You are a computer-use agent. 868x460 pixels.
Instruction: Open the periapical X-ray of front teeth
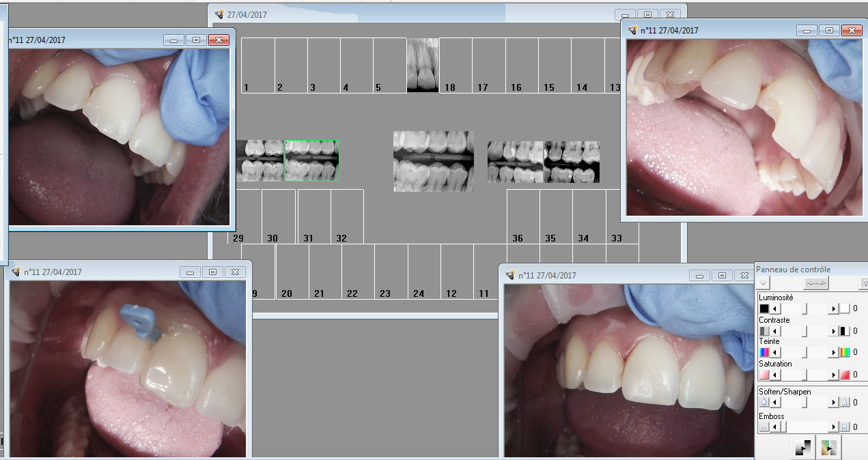(x=423, y=64)
